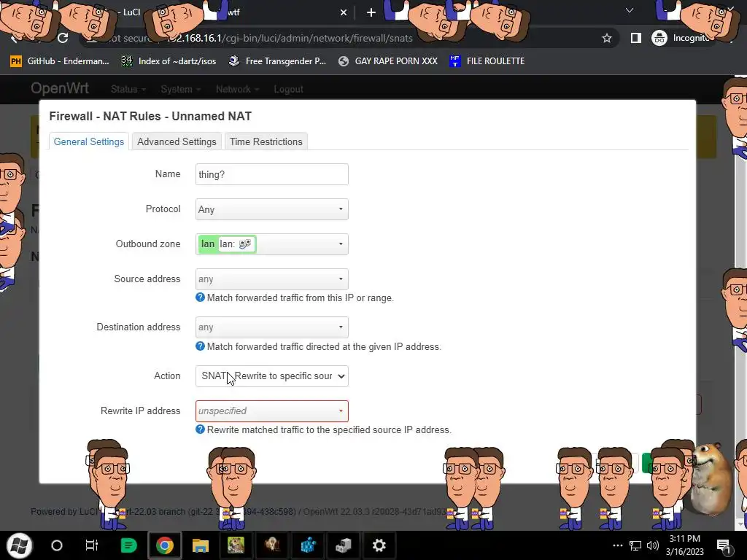Click the help icon under Destination address
This screenshot has height=560, width=747.
click(200, 346)
